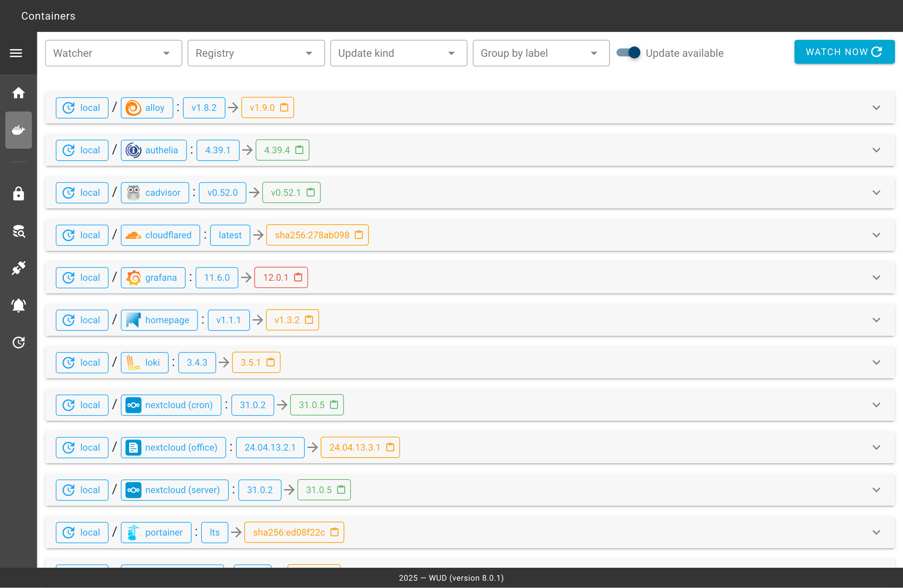Copy nextcloud (office) 24.04.13.3.1 clipboard icon
Screen dimensions: 903x588
tap(391, 447)
